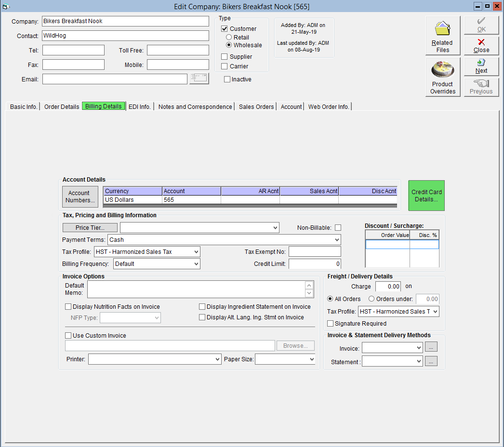Enable the Carrier checkbox
The height and width of the screenshot is (447, 504).
225,66
